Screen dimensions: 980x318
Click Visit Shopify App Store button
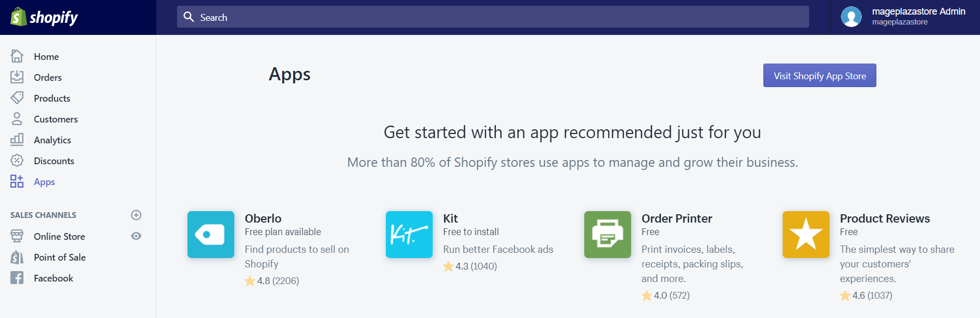(820, 76)
